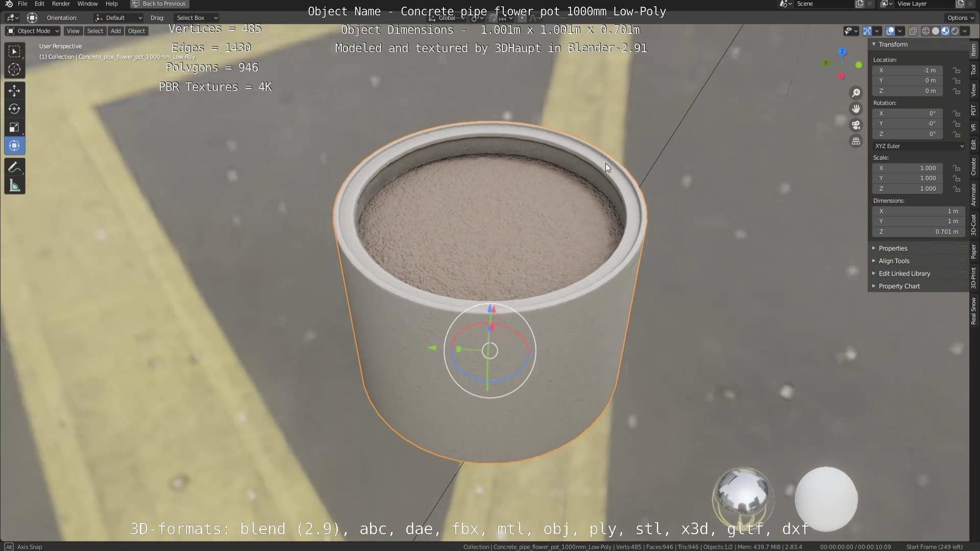980x551 pixels.
Task: Open the overlays settings dropdown arrow
Action: click(900, 31)
